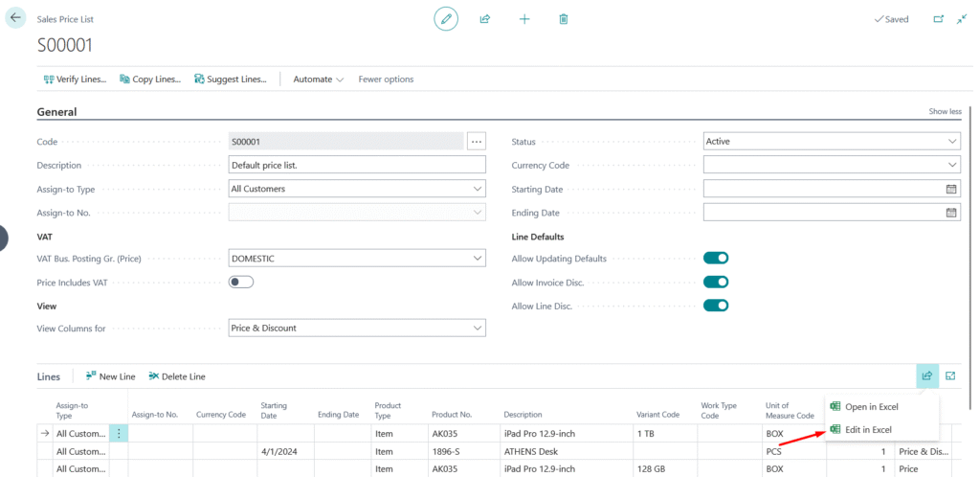Open the Starting Date calendar picker

tap(951, 190)
